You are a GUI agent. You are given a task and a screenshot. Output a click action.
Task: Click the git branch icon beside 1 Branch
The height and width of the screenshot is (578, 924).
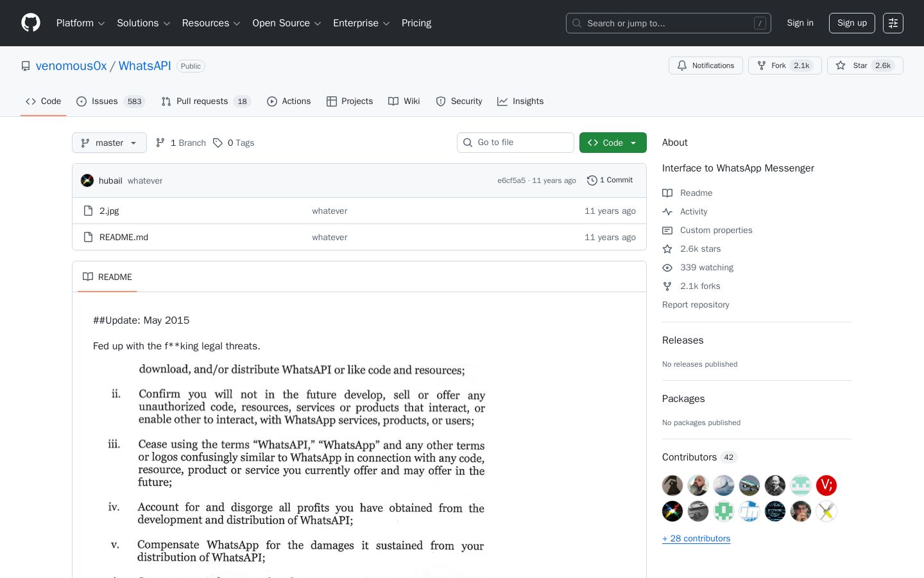pyautogui.click(x=160, y=143)
